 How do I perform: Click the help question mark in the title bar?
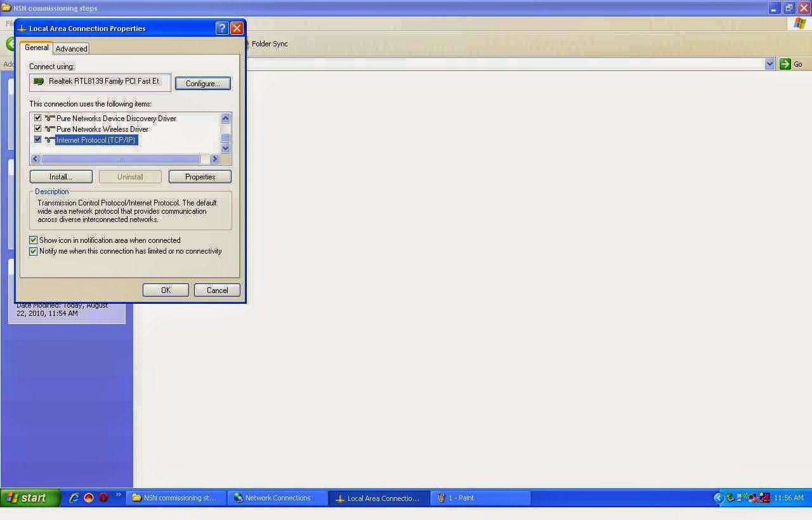(221, 28)
